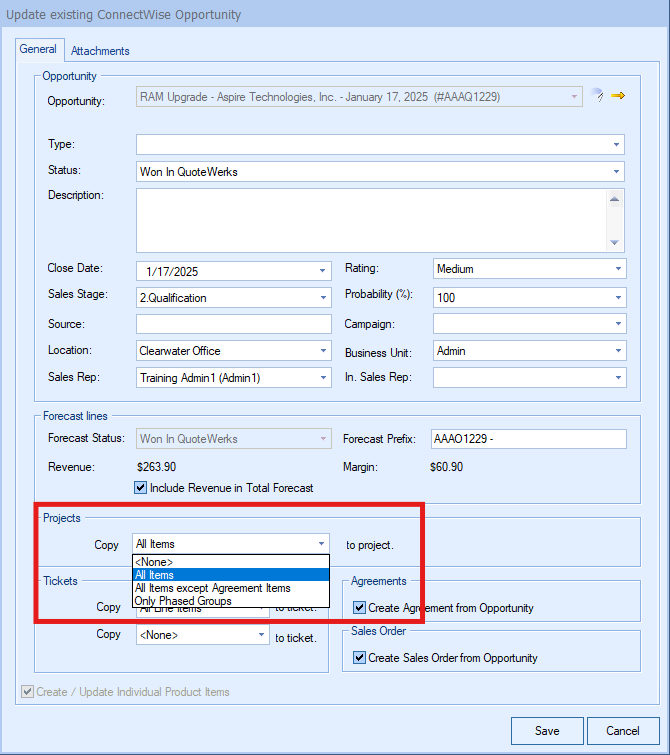The width and height of the screenshot is (670, 755).
Task: Click the Save button
Action: tap(547, 731)
